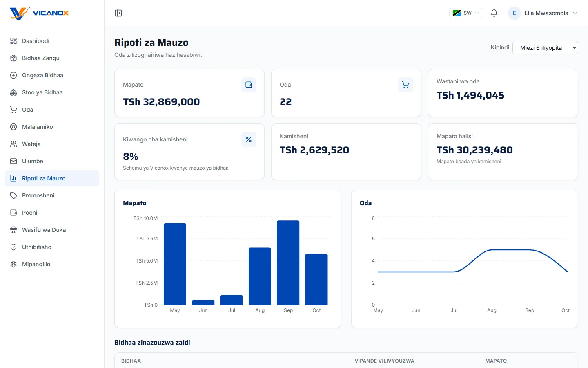The image size is (588, 368).
Task: Click the Sep bar in Mapato chart
Action: coord(288,263)
